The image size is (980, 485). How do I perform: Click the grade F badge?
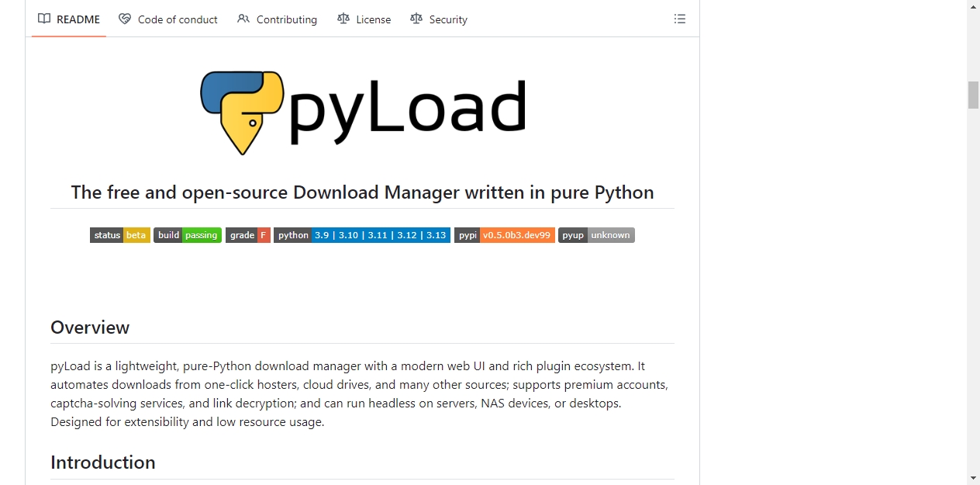click(248, 235)
